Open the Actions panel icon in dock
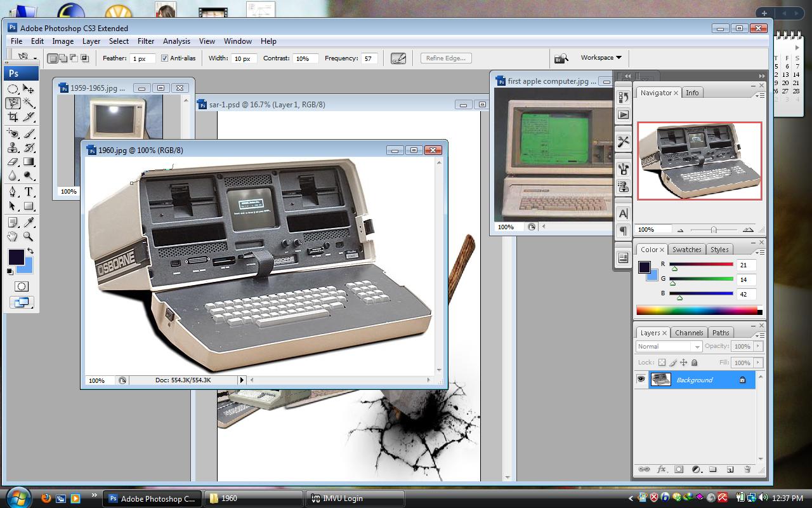 [623, 115]
